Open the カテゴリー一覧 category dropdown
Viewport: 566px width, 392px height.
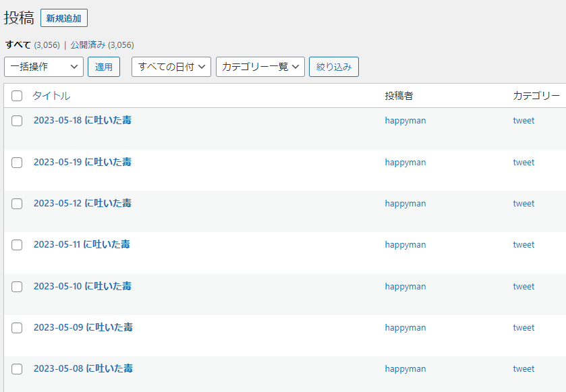coord(260,67)
